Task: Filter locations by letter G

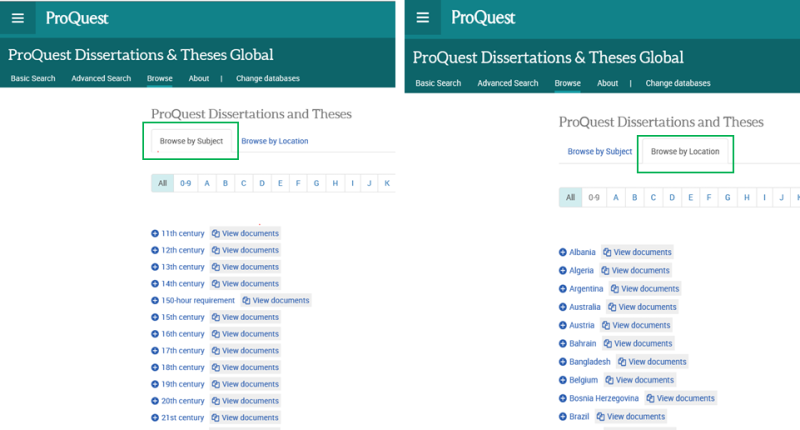Action: 728,197
